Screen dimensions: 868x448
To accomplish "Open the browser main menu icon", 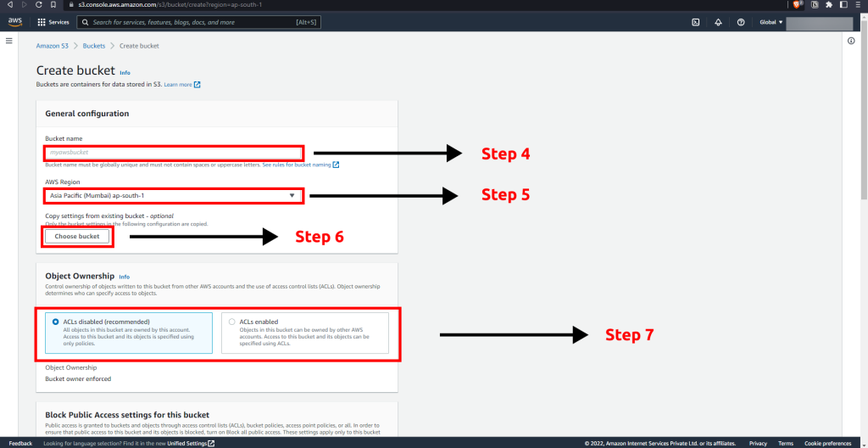I will [x=858, y=4].
